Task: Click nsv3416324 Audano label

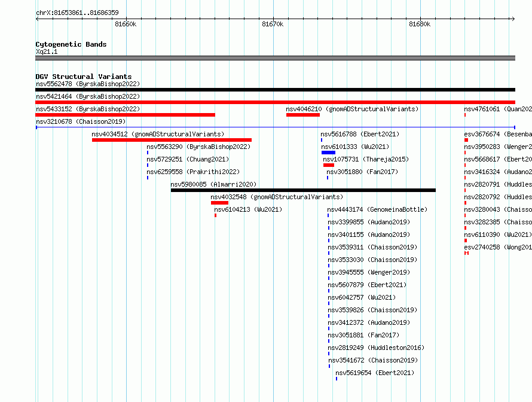Action: [498, 172]
